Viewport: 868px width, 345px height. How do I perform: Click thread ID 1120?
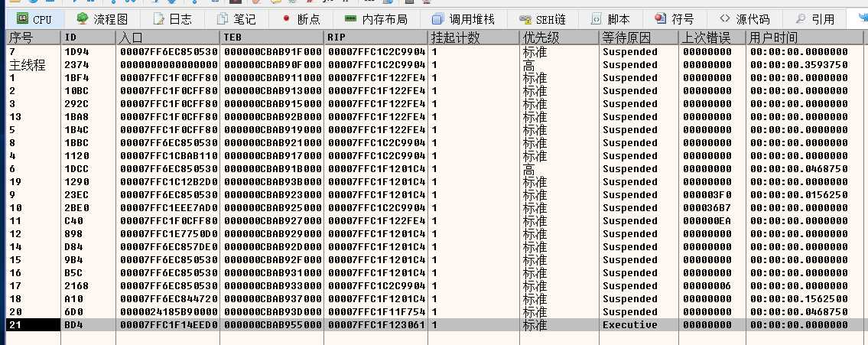coord(77,156)
